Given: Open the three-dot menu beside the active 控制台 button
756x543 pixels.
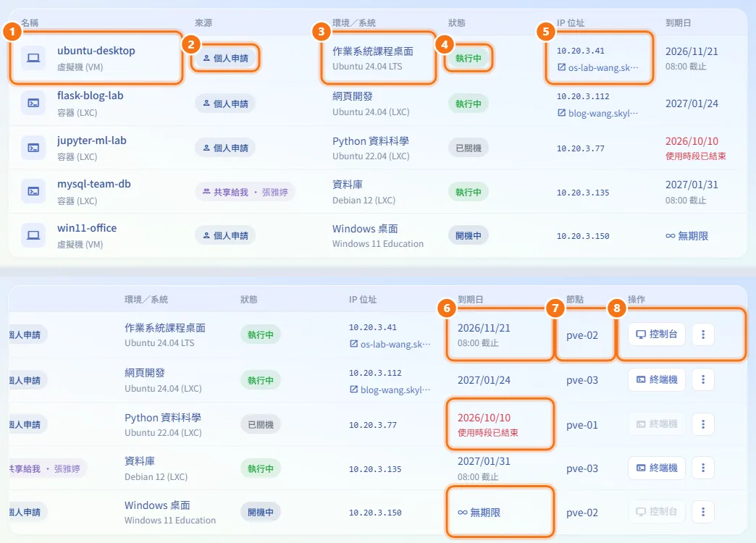Looking at the screenshot, I should point(703,334).
